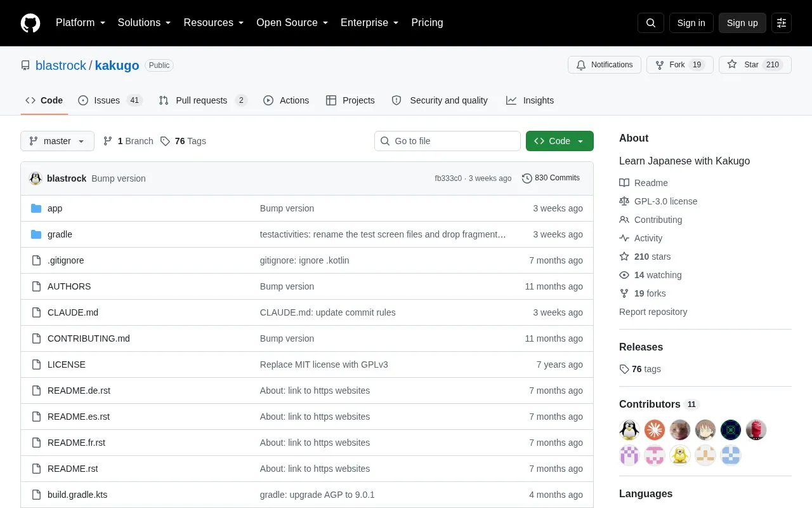Click the dark green circle contributor avatar
The width and height of the screenshot is (812, 508).
(731, 430)
